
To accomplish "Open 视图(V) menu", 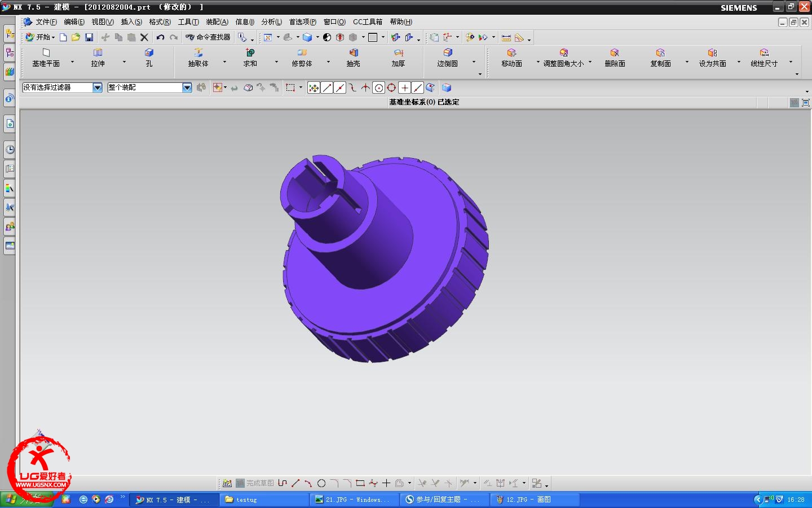I will coord(103,22).
